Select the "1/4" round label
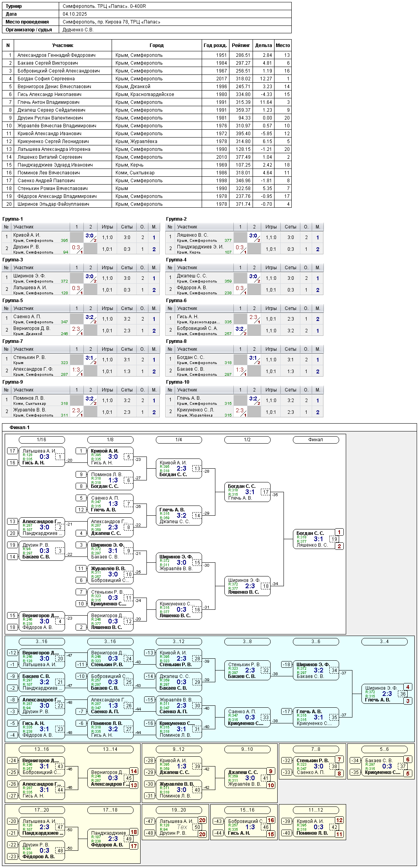 [x=179, y=440]
